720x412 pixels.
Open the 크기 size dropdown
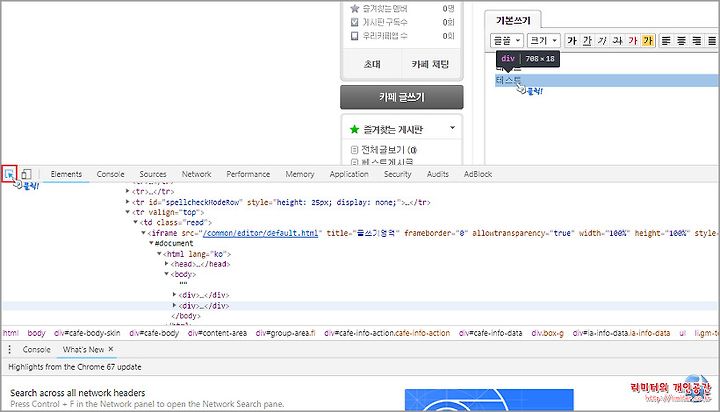pos(544,40)
